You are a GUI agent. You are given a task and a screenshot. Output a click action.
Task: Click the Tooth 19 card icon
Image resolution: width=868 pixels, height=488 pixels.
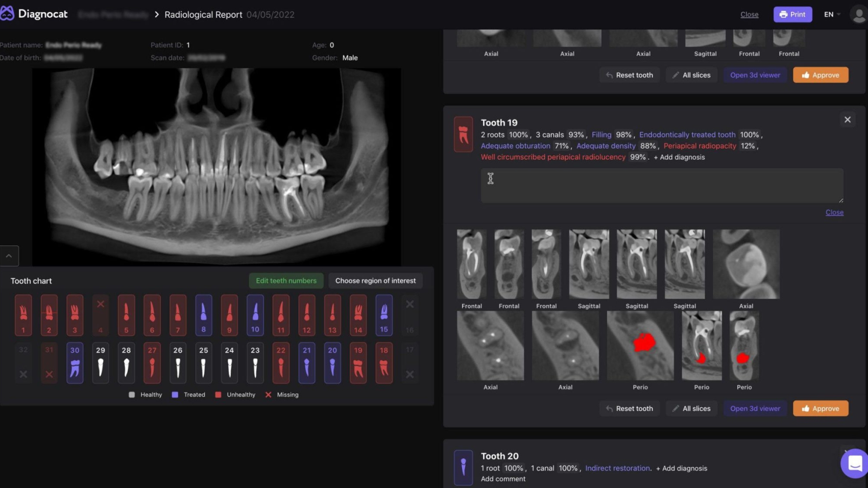point(463,134)
